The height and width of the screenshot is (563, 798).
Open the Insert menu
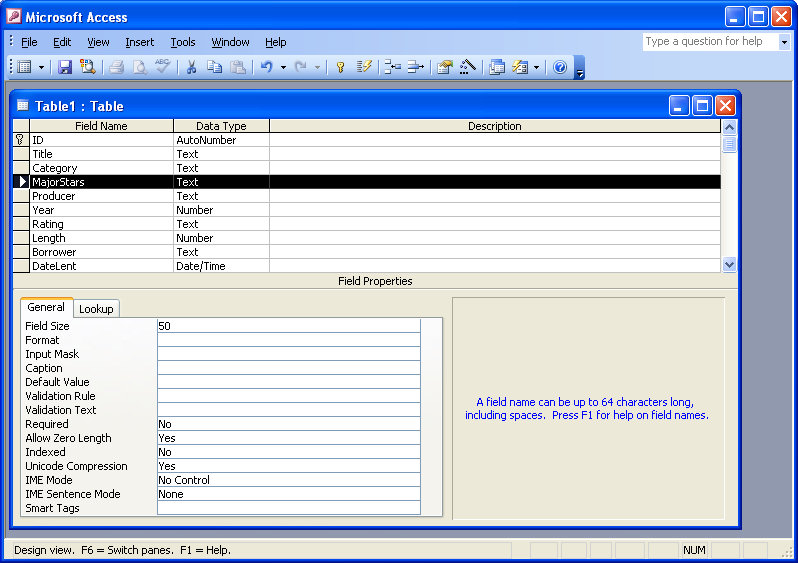pyautogui.click(x=139, y=42)
